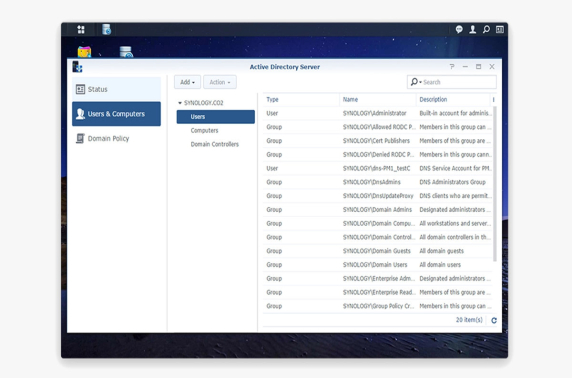Viewport: 572px width, 378px height.
Task: Select the SYNOLOGY\Domain Compu... row
Action: pyautogui.click(x=378, y=223)
